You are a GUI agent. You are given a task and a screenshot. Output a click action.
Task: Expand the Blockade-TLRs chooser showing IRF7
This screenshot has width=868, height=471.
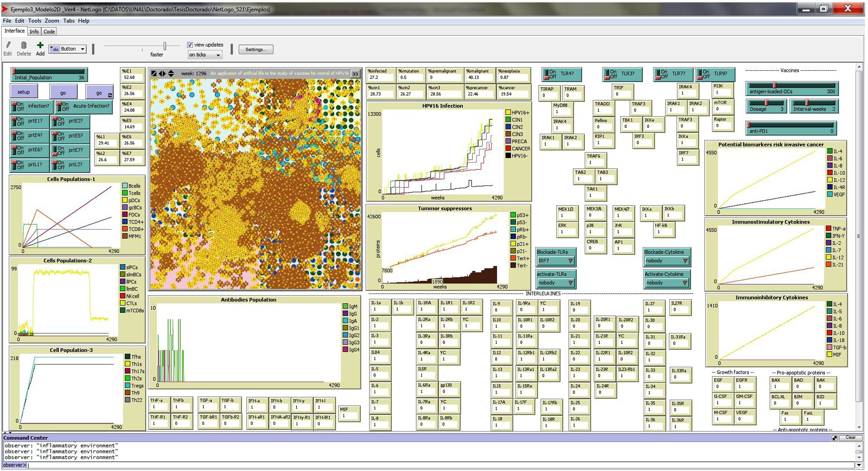(556, 261)
